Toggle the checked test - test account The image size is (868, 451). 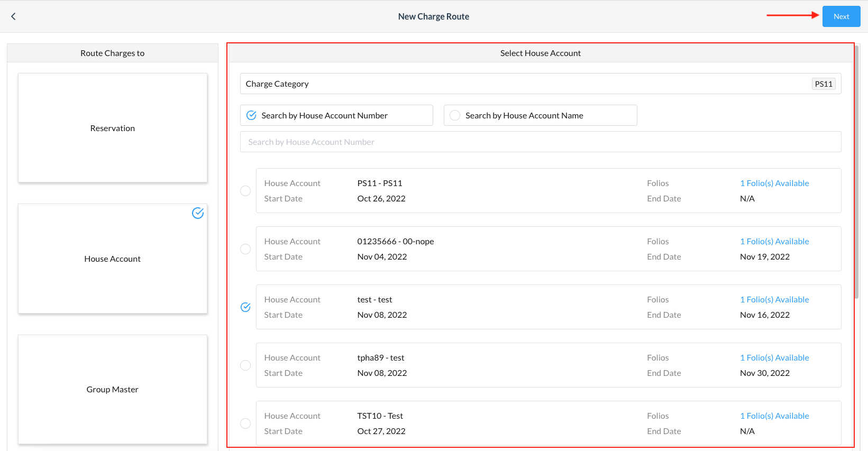point(245,307)
